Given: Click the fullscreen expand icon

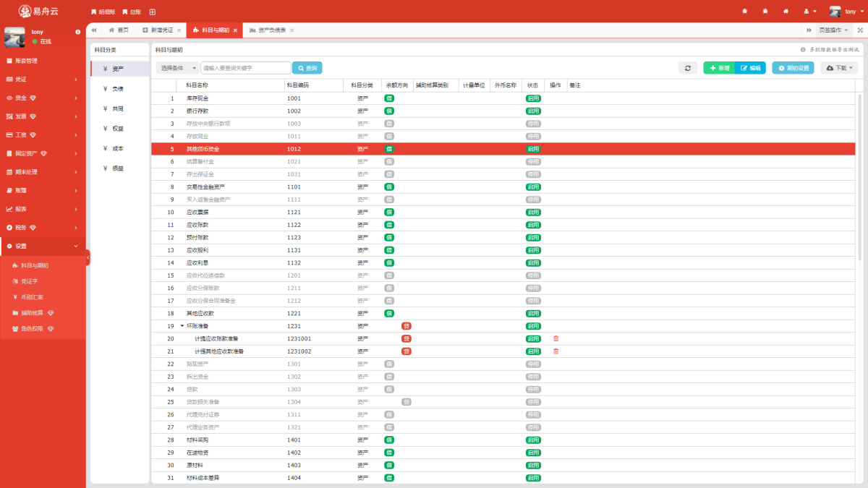Looking at the screenshot, I should pos(860,30).
